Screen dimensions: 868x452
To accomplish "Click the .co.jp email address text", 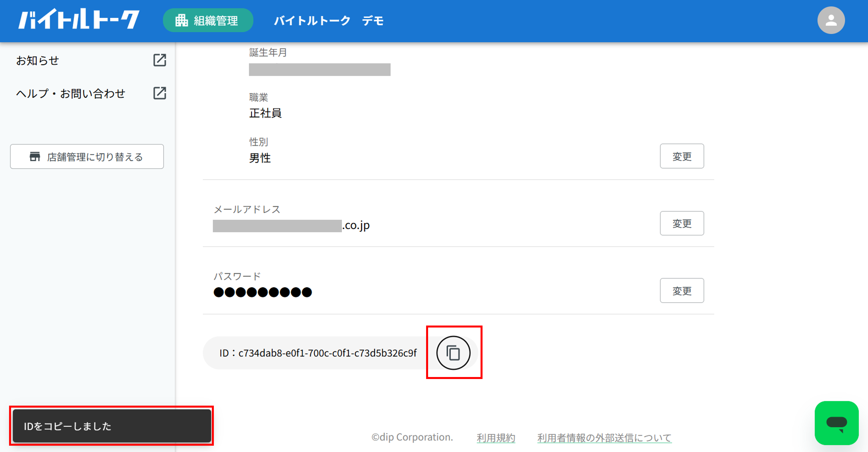I will click(x=356, y=225).
